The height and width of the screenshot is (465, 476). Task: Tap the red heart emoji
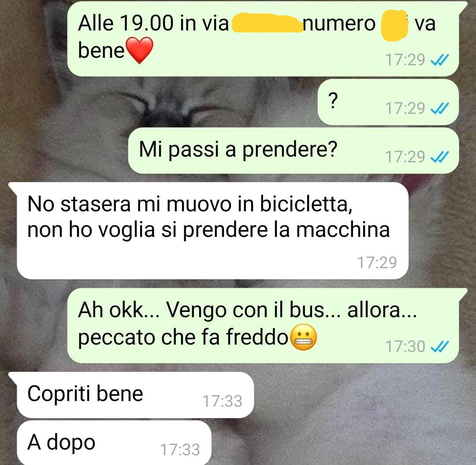pyautogui.click(x=139, y=50)
